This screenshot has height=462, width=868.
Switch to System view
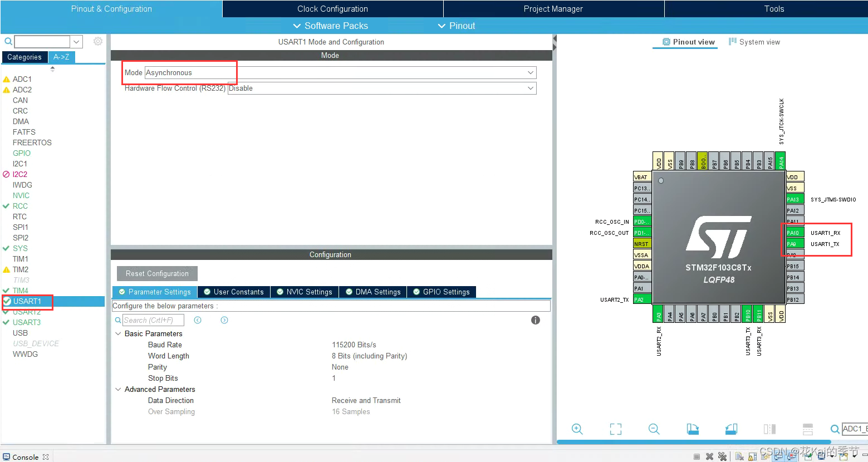tap(754, 42)
